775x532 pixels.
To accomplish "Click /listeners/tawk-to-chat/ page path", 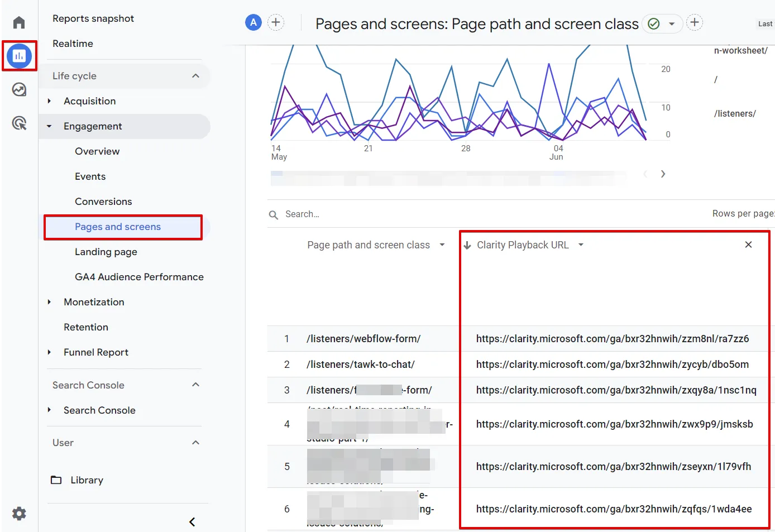I will click(x=361, y=365).
